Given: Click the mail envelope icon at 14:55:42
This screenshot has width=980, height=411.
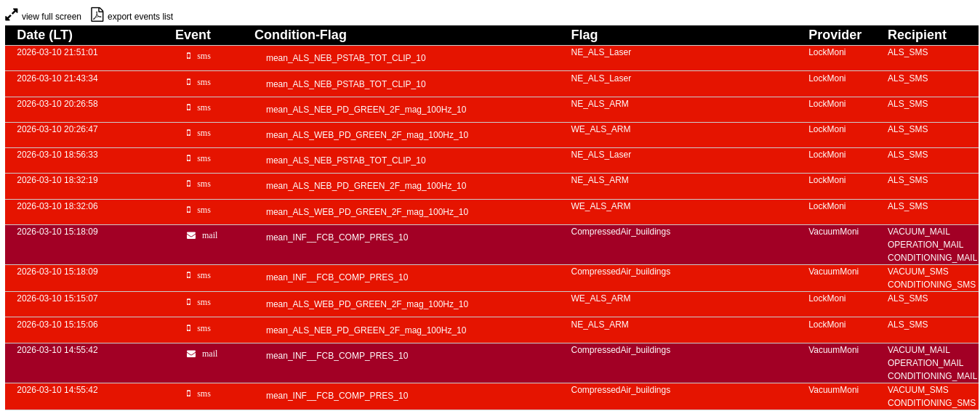Looking at the screenshot, I should tap(191, 354).
